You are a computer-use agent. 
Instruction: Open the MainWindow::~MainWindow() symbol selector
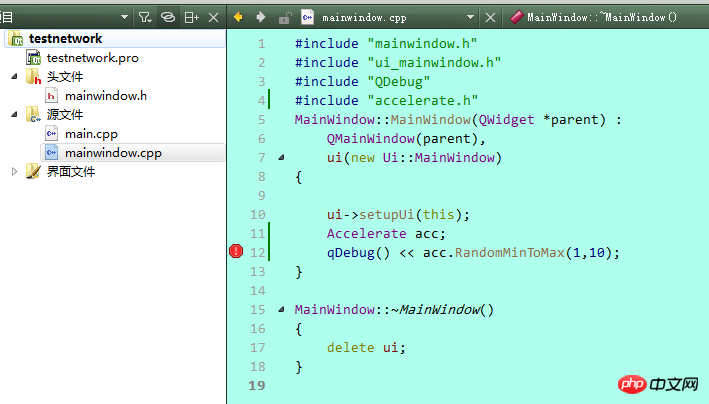coord(602,17)
